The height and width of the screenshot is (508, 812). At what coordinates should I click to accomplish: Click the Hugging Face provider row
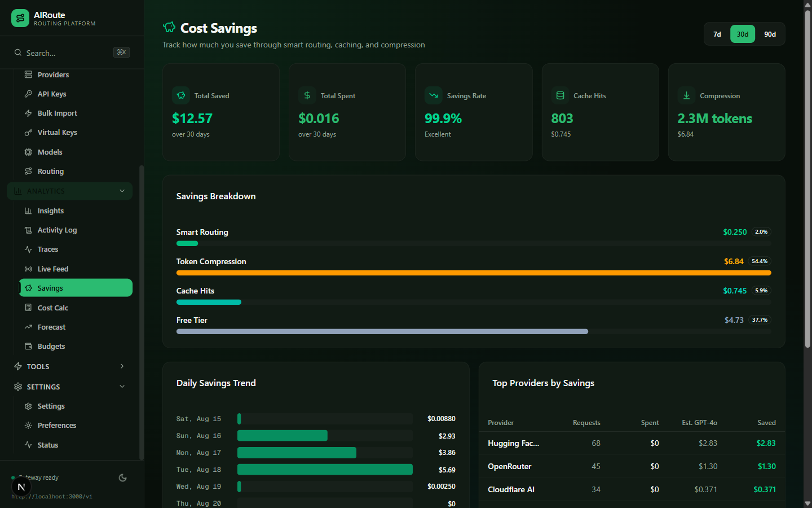pos(632,443)
